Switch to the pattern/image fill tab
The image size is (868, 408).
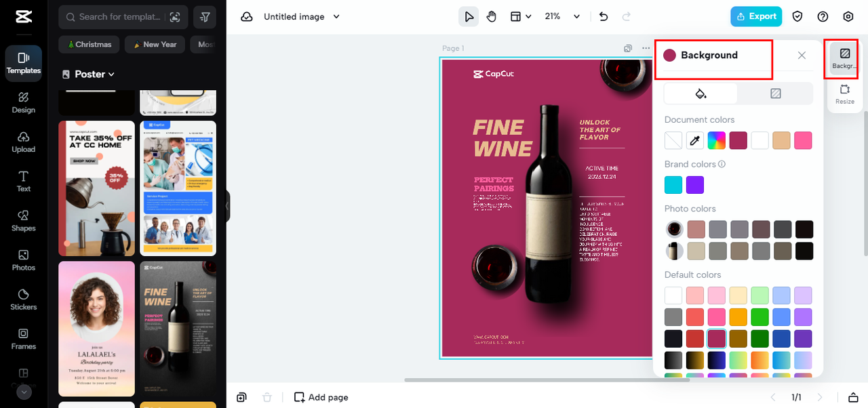point(776,94)
